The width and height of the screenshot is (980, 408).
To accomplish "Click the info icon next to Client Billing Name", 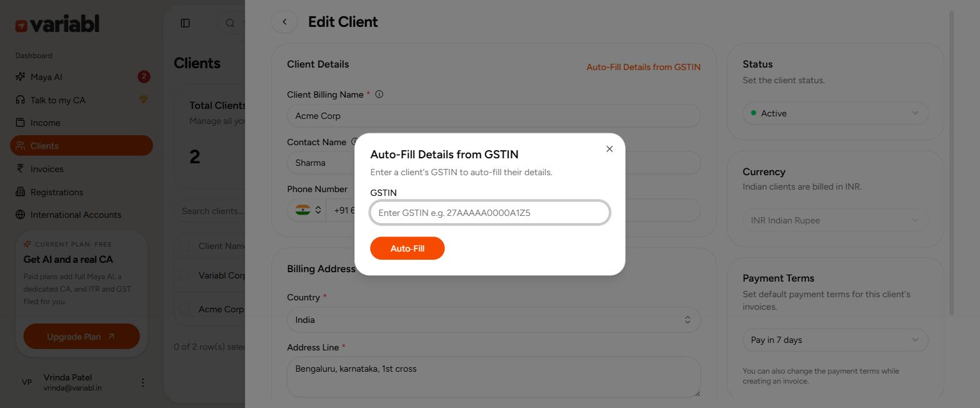I will (379, 94).
